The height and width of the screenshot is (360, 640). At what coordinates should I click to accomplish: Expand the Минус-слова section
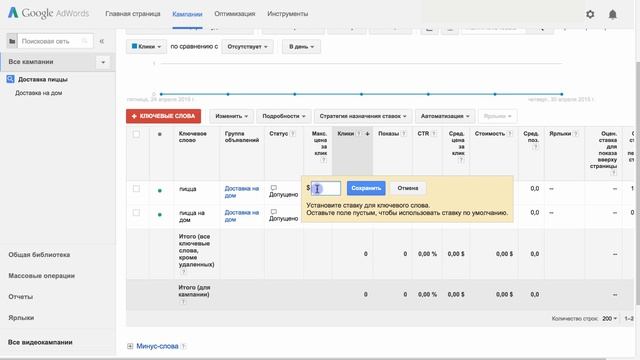130,346
